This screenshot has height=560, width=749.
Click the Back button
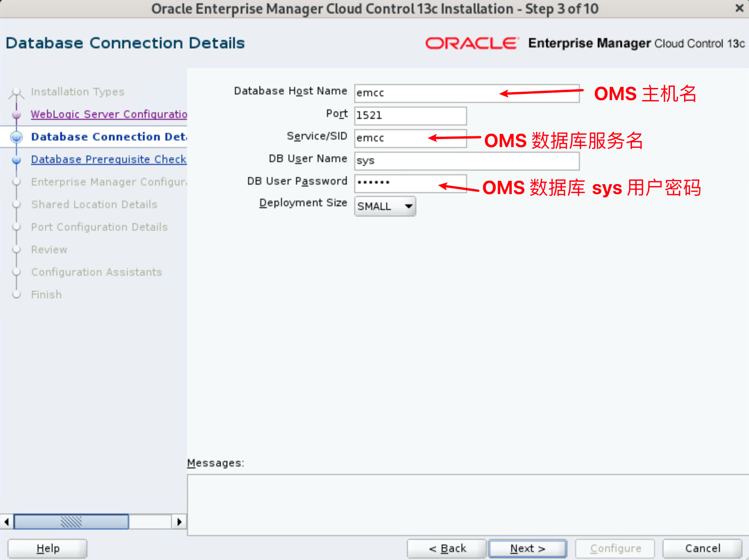(447, 548)
